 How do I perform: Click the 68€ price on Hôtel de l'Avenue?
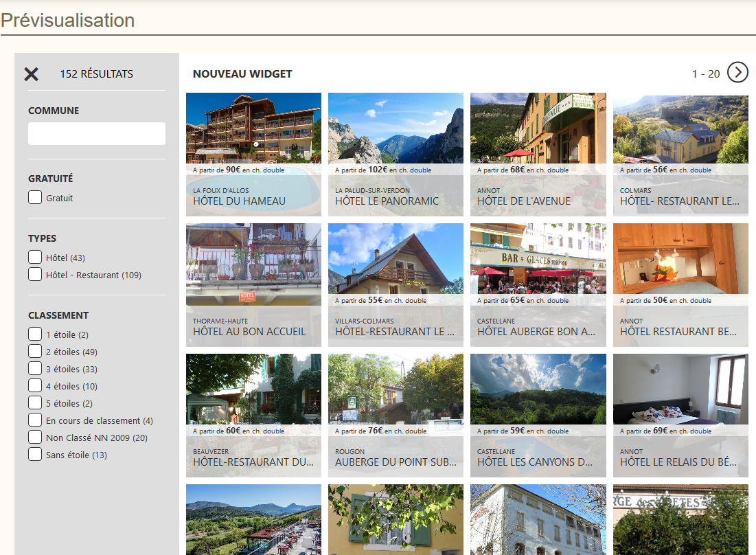517,170
